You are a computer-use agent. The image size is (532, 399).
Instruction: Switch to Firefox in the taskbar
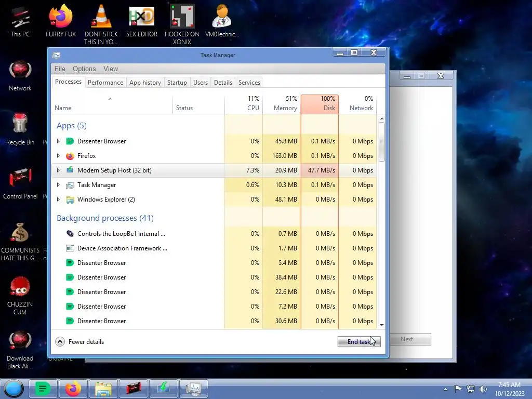[73, 389]
